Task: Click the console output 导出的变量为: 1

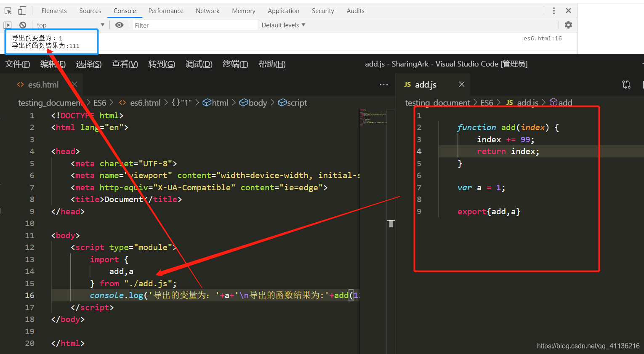Action: (x=37, y=38)
